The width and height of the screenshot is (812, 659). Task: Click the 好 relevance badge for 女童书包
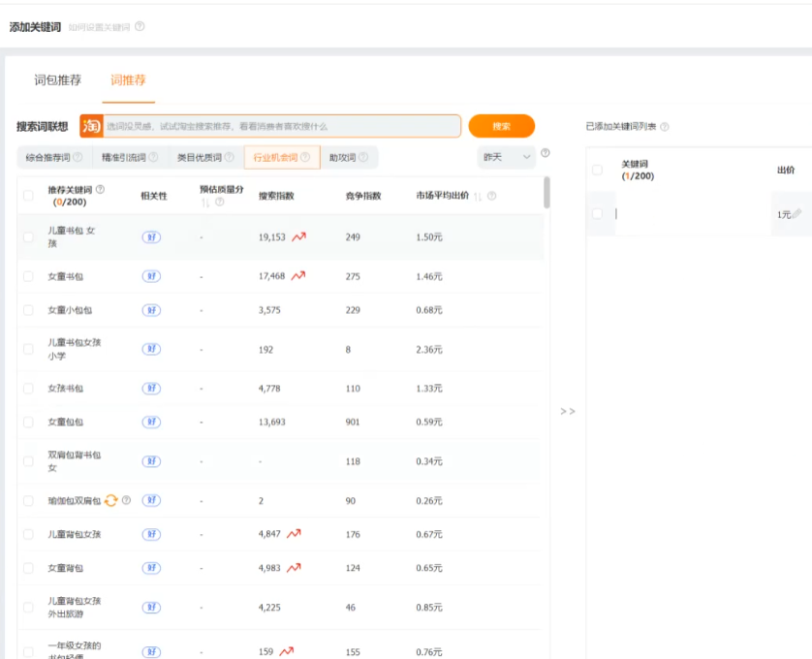(x=151, y=276)
